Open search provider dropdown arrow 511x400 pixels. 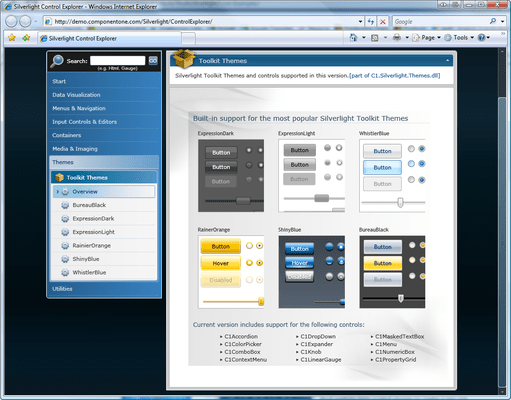[x=502, y=21]
